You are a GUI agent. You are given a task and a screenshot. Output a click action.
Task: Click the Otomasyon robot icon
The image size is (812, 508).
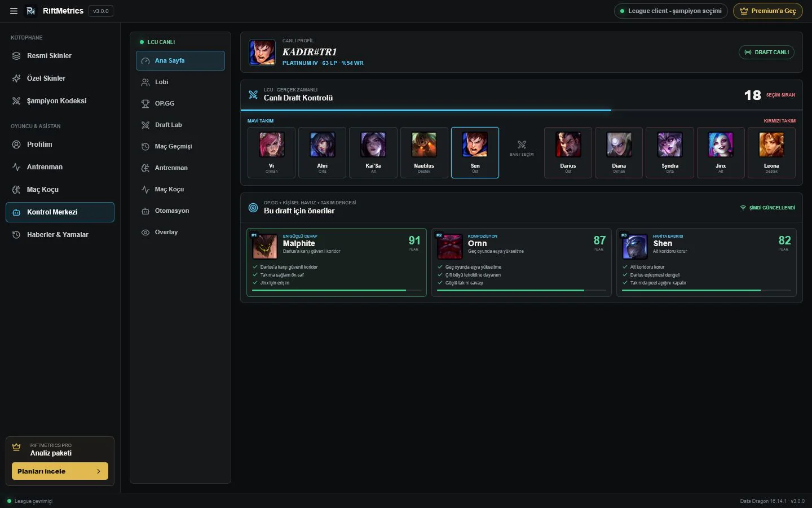point(145,211)
